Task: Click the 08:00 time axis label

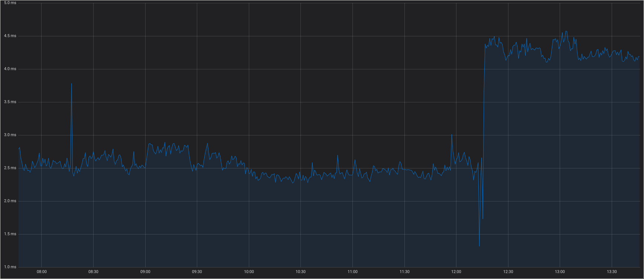Action: pyautogui.click(x=42, y=272)
